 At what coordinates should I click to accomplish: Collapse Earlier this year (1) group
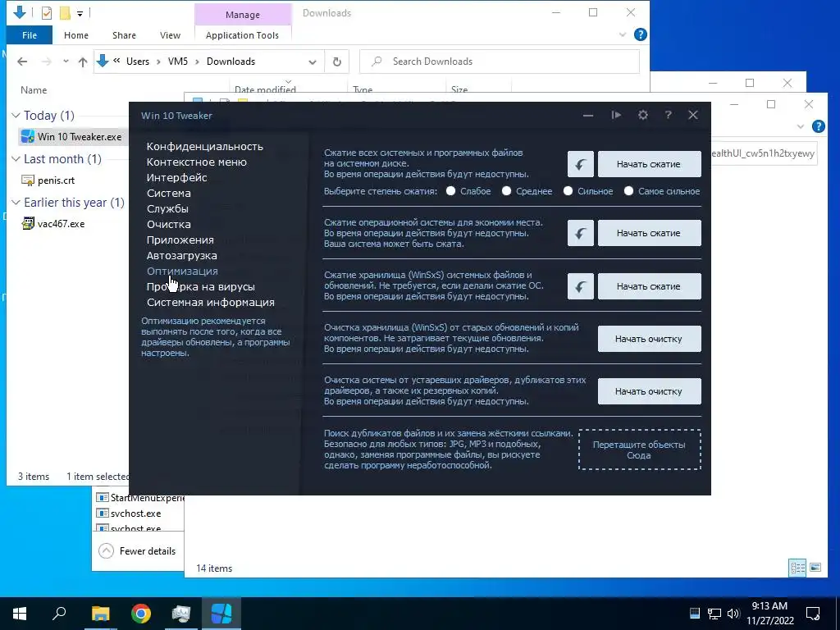(x=16, y=202)
